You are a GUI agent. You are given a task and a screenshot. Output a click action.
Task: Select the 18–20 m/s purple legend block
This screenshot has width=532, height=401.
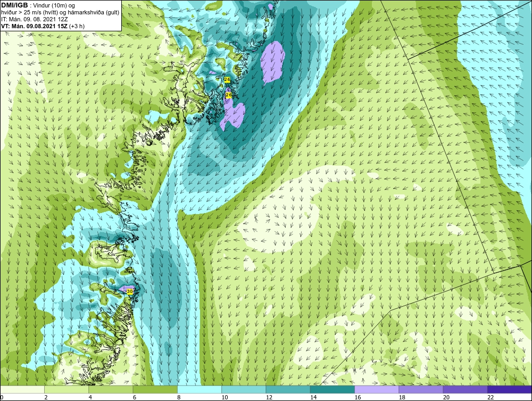click(x=421, y=389)
